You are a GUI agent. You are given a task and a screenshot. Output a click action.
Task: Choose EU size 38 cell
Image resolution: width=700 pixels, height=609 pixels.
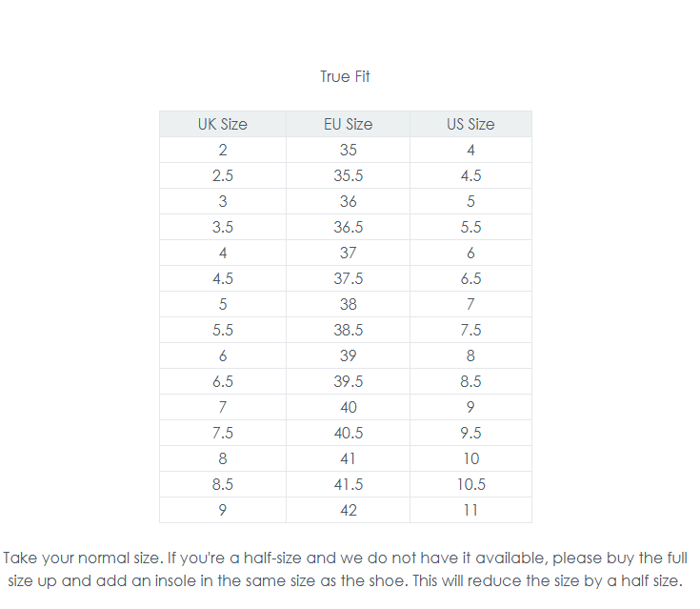click(348, 304)
